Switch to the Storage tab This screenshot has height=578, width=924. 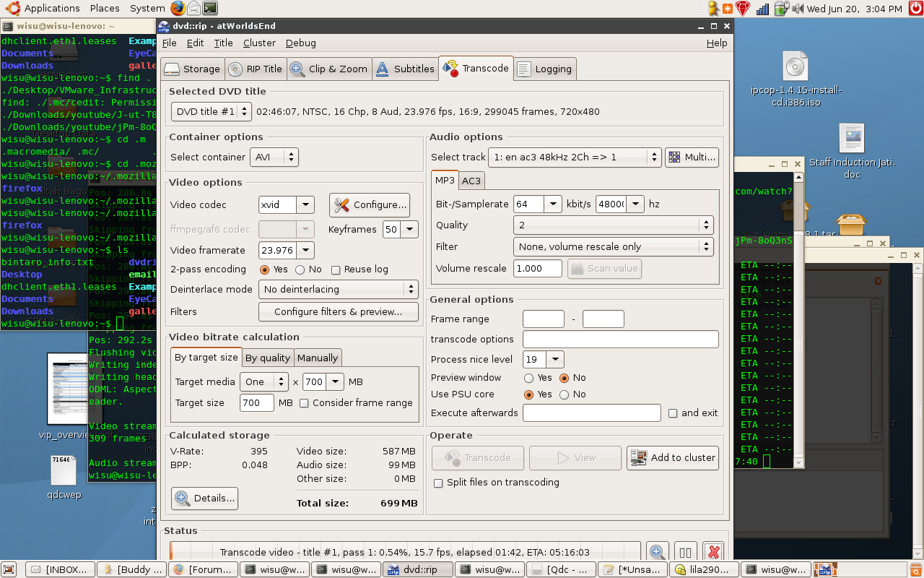(x=192, y=69)
